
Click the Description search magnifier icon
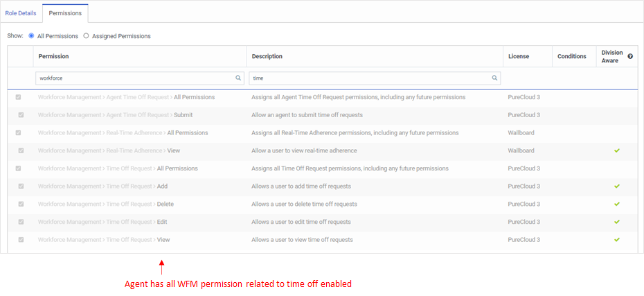coord(495,78)
